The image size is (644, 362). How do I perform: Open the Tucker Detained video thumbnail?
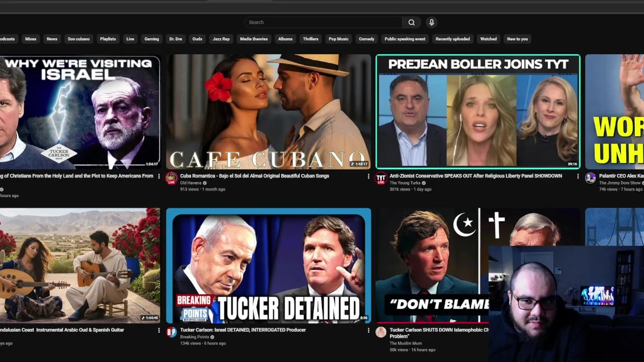coord(269,265)
